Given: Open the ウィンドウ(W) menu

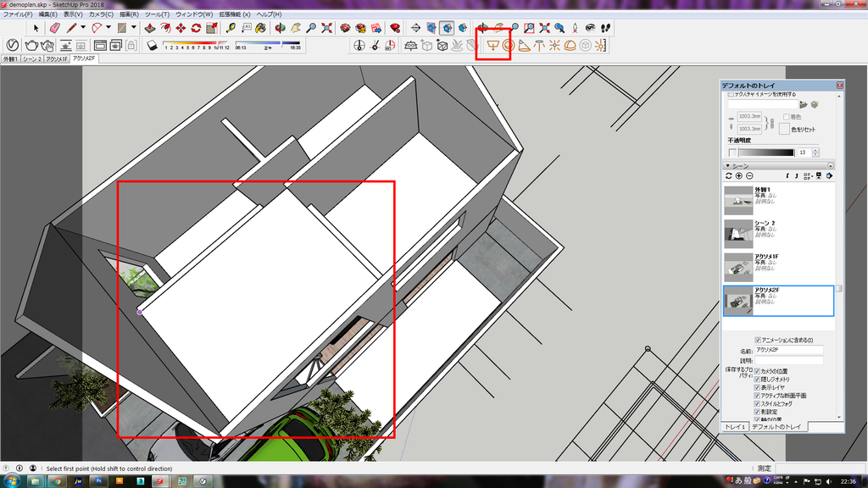Looking at the screenshot, I should click(194, 14).
